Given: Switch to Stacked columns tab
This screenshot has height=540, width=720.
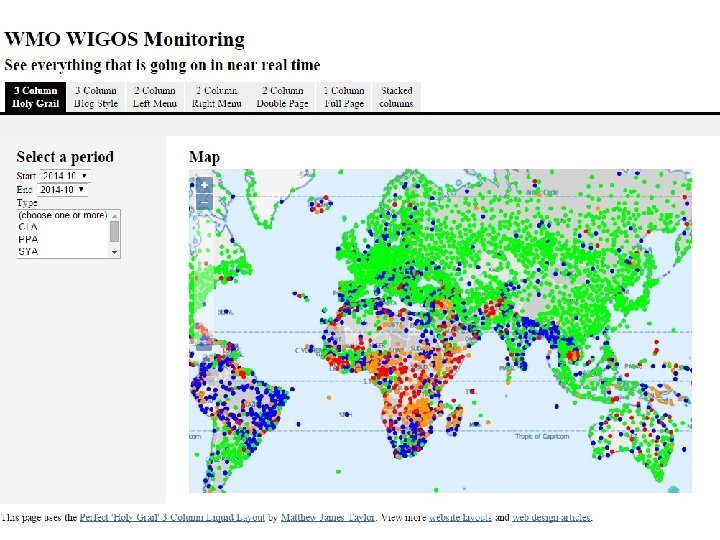Looking at the screenshot, I should 396,97.
